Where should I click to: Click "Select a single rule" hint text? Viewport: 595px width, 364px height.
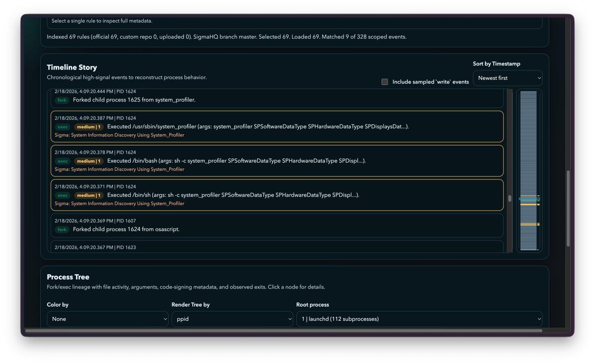[x=102, y=21]
